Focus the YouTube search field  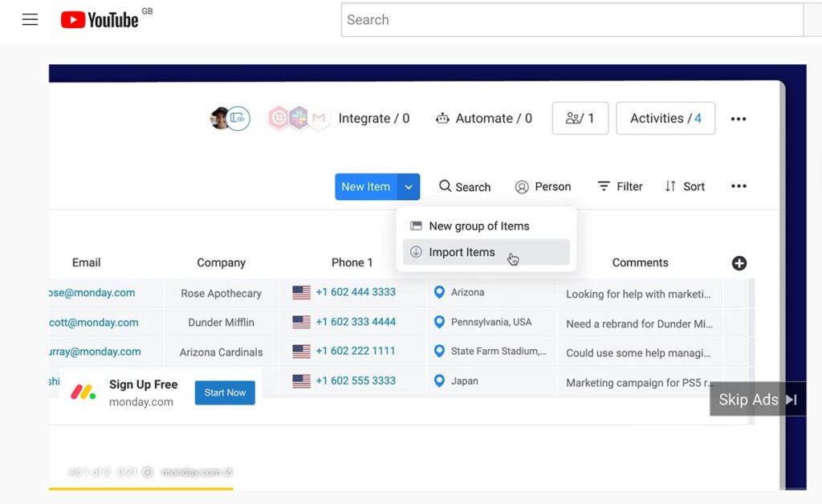coord(572,20)
